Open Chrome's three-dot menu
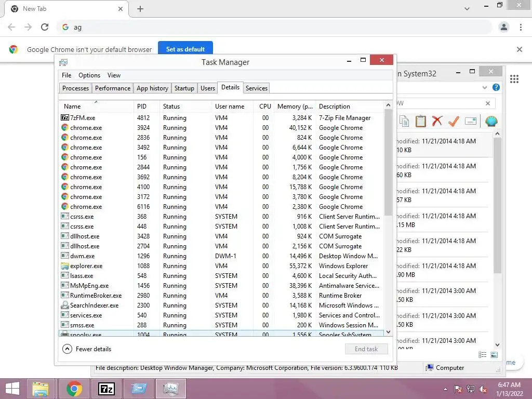This screenshot has height=399, width=532. point(521,27)
